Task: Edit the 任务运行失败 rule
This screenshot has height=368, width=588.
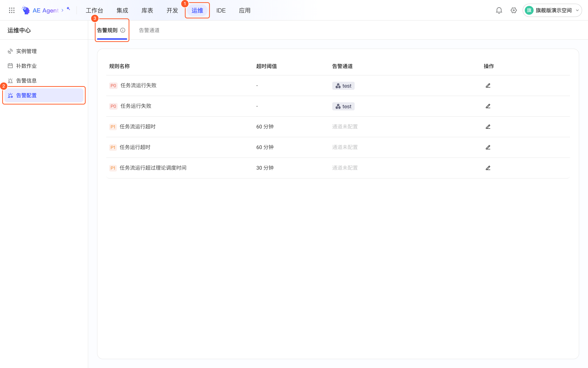Action: 488,106
